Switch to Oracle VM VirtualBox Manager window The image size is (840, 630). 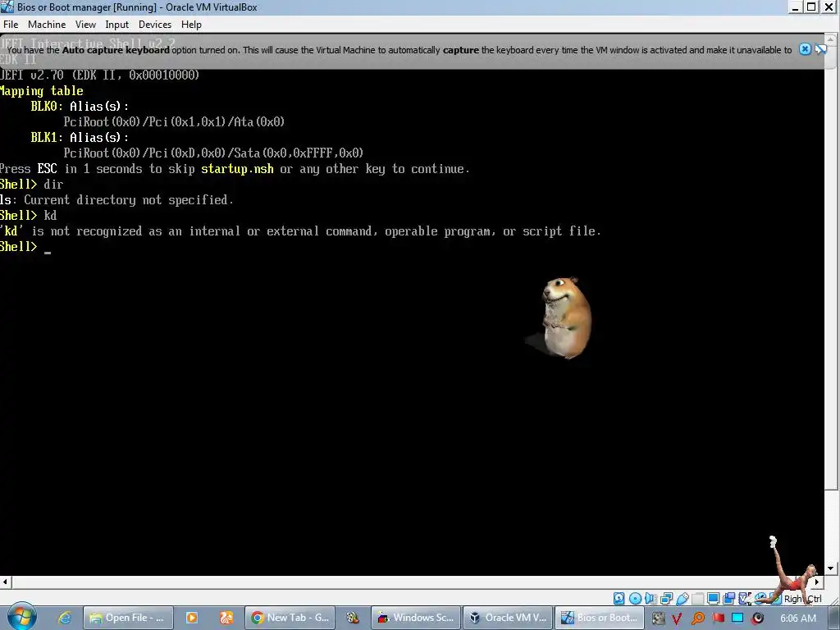pos(508,618)
